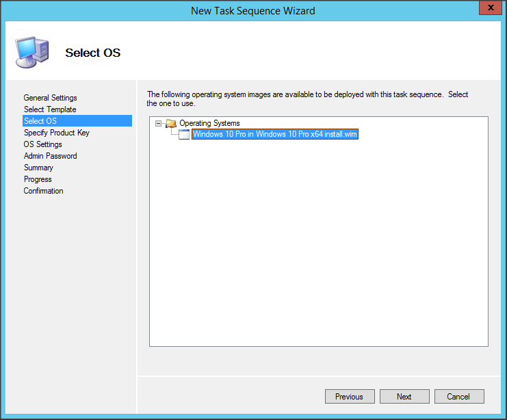Screen dimensions: 507x420
Task: Click the highlighted Select OS step
Action: pos(40,121)
